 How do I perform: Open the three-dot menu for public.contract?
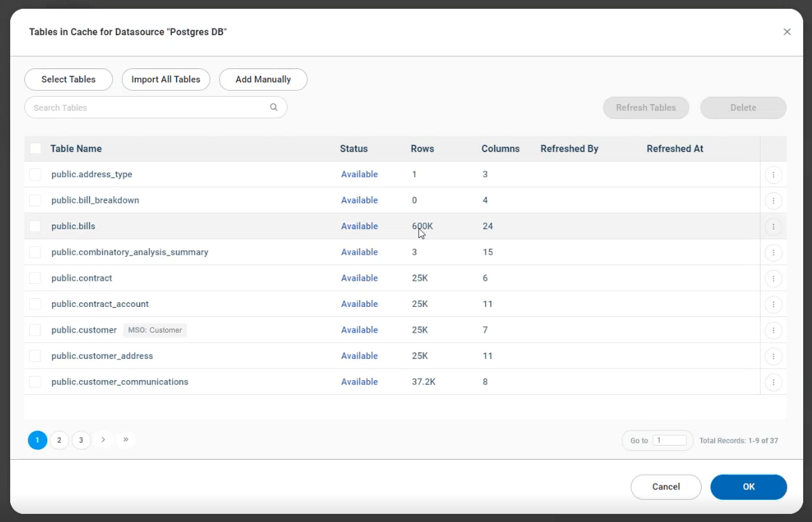coord(773,279)
